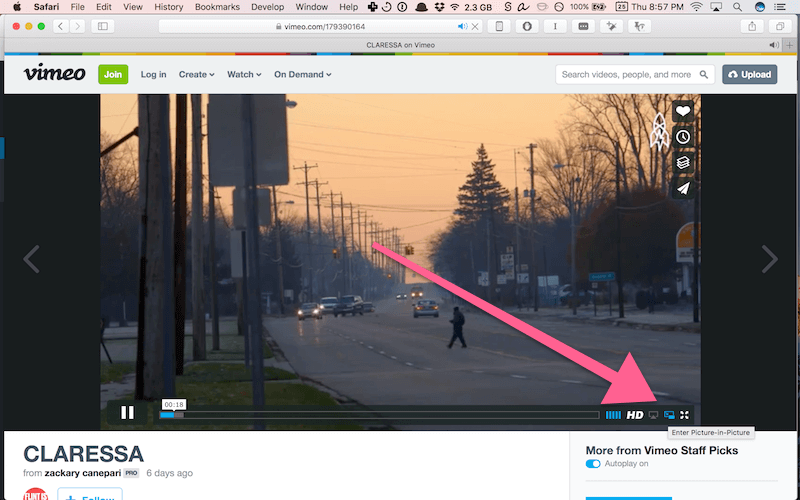Viewport: 800px width, 500px height.
Task: Expand the Create dropdown menu
Action: click(197, 74)
